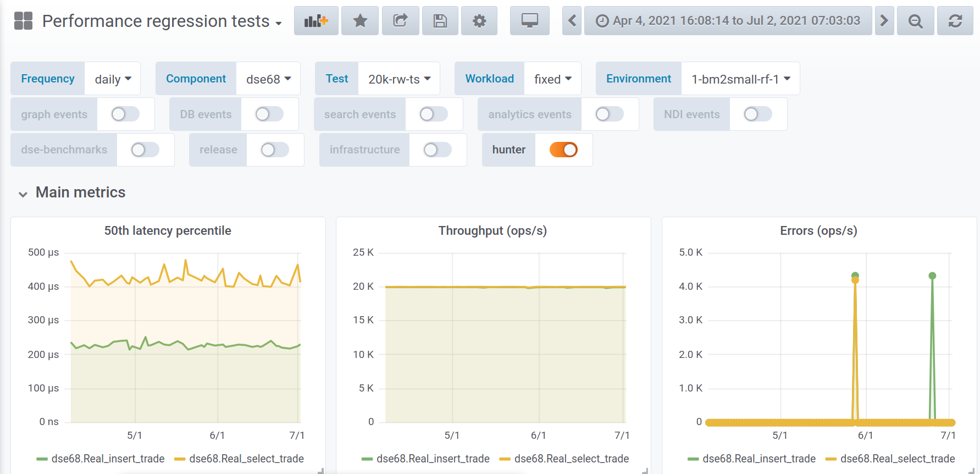
Task: Zoom out the time range
Action: point(916,21)
